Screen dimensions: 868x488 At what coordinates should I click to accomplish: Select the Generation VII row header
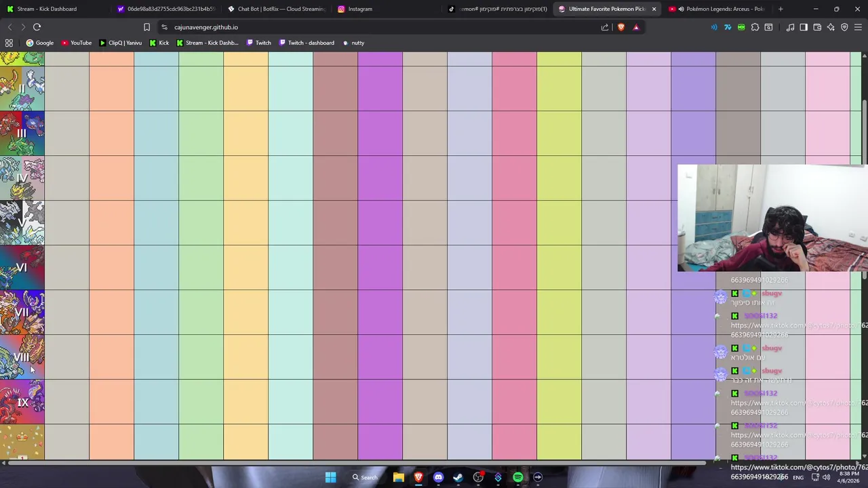click(x=22, y=312)
